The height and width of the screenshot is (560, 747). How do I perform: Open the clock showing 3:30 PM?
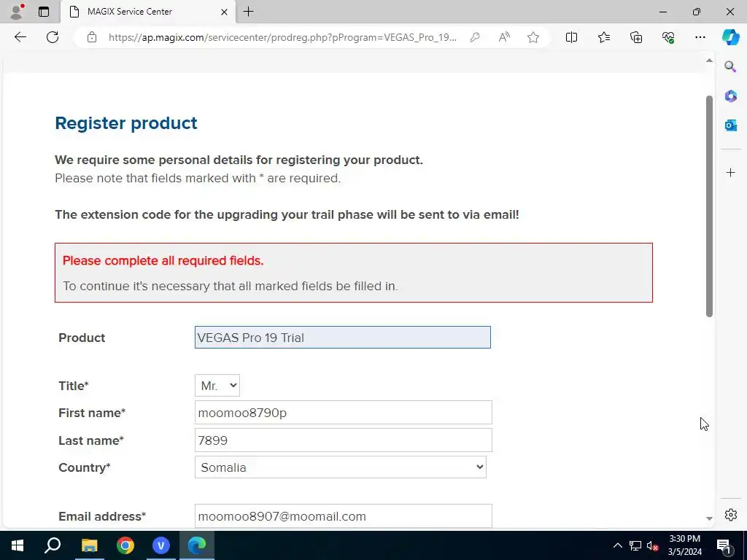684,545
